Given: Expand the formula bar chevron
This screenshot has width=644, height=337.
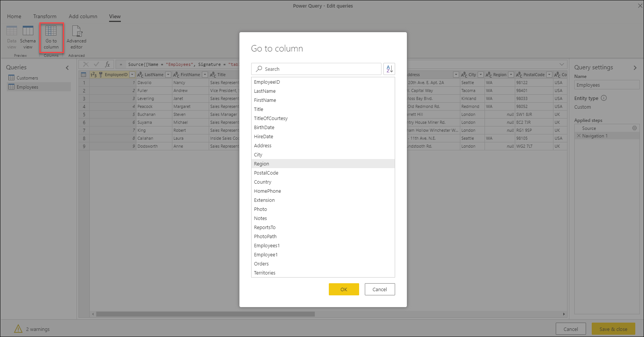Looking at the screenshot, I should click(562, 64).
